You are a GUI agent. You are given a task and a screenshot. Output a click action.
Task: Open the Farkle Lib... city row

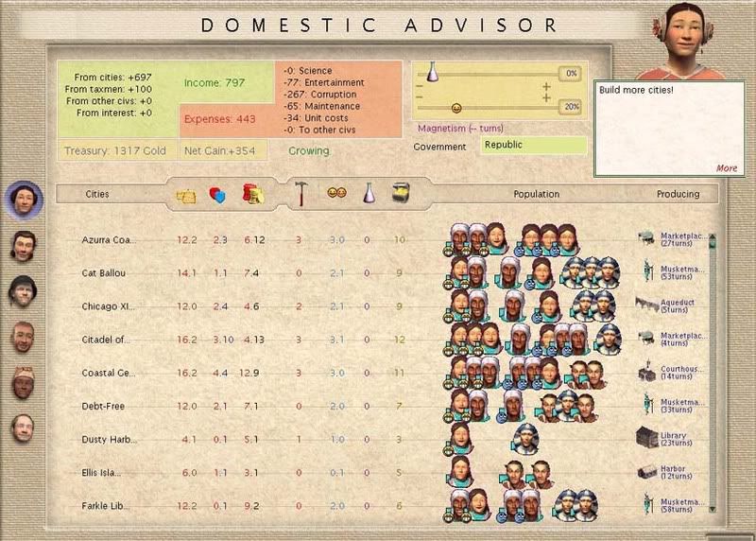point(106,506)
